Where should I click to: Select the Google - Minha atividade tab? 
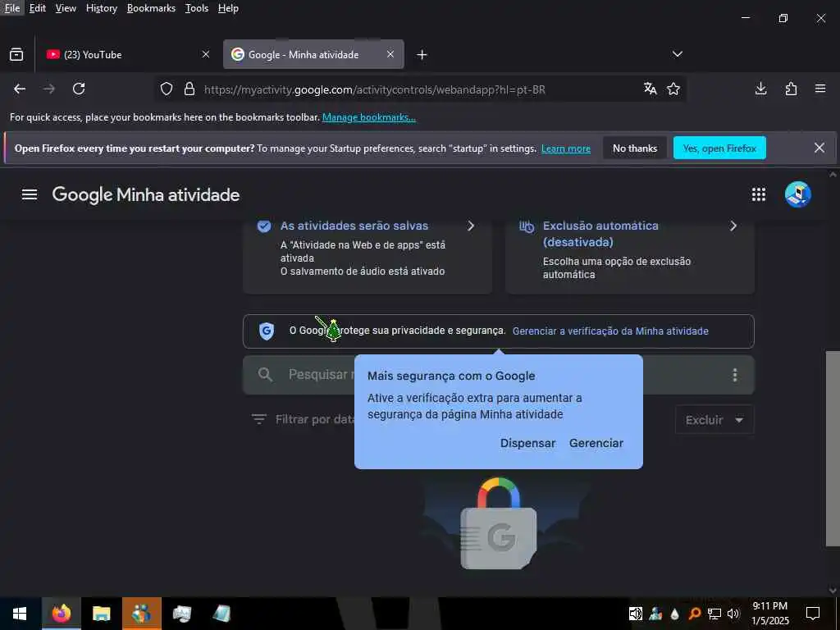coord(313,55)
